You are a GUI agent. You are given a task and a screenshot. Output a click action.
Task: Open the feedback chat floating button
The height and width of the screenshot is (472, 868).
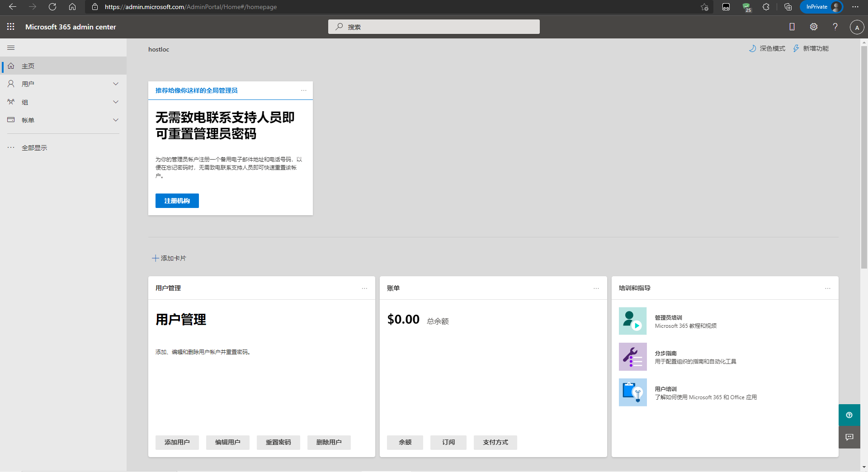tap(849, 437)
